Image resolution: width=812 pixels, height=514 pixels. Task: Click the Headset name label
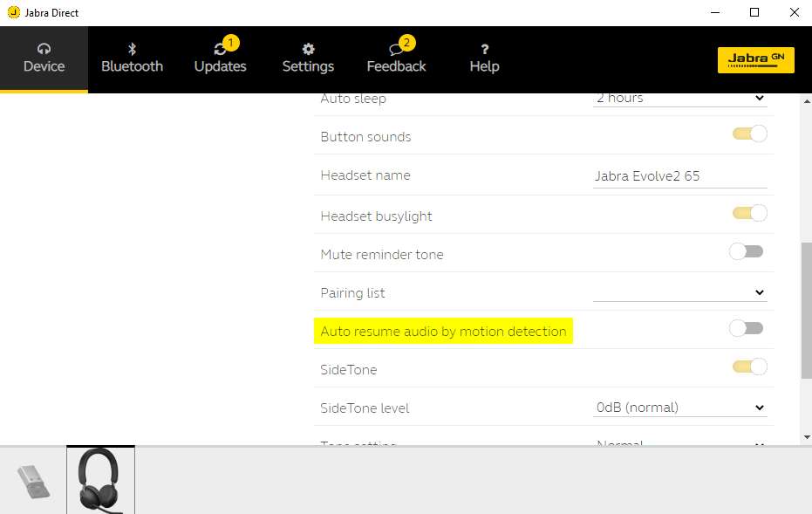point(365,175)
